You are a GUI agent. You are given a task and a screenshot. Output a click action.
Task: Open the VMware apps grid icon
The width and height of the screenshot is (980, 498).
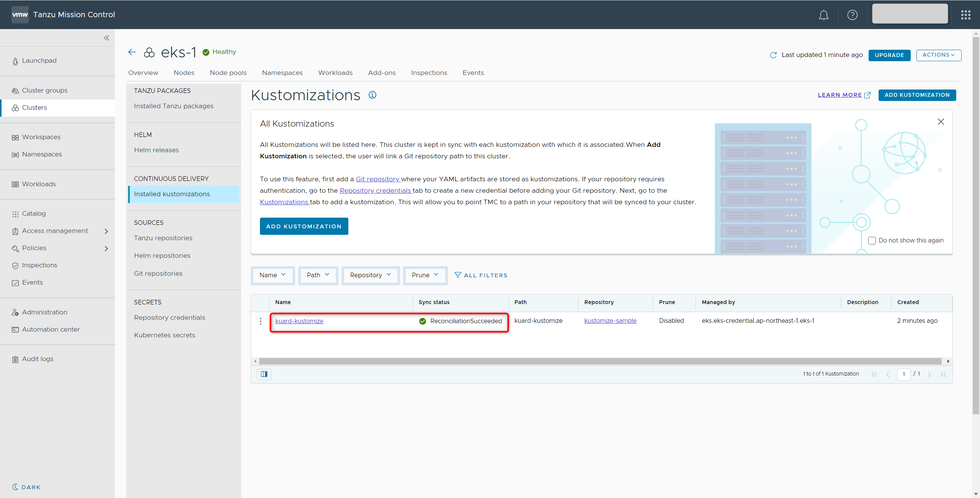965,15
